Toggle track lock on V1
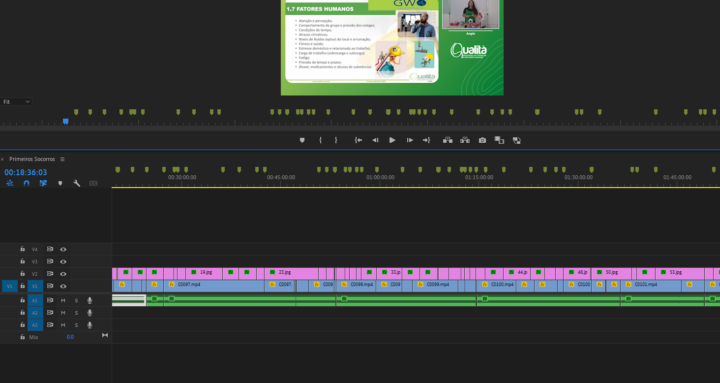This screenshot has height=383, width=720. click(22, 286)
